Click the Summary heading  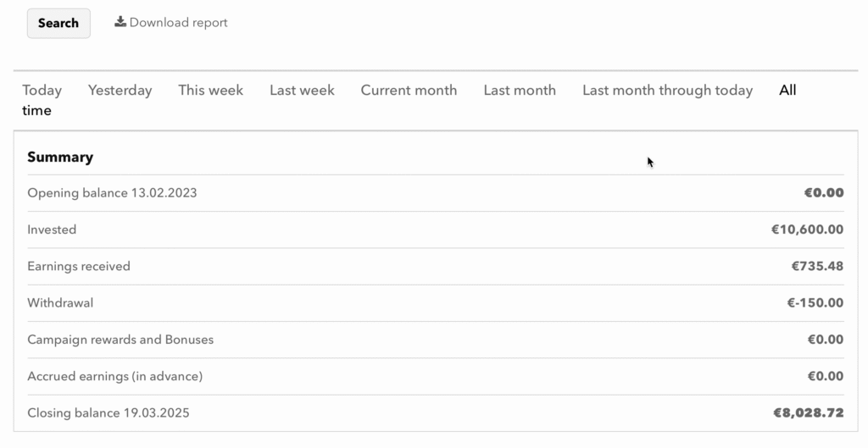(60, 158)
